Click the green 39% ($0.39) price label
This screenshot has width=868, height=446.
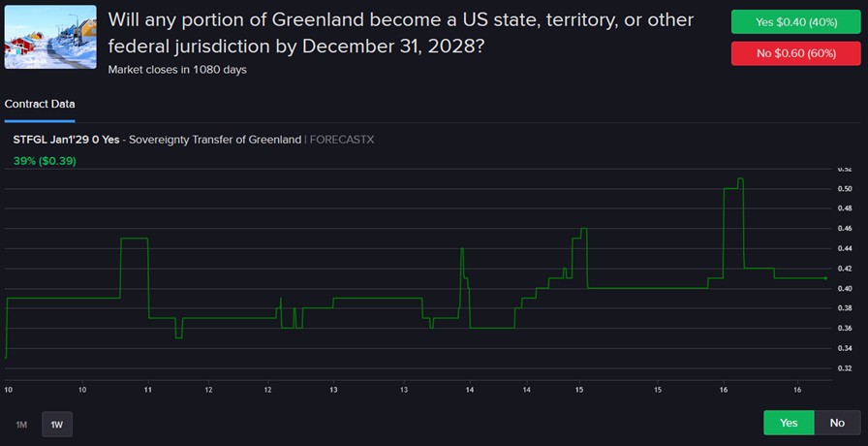[x=45, y=160]
